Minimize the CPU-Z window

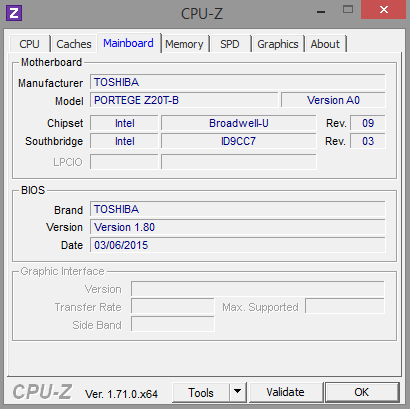pos(321,11)
